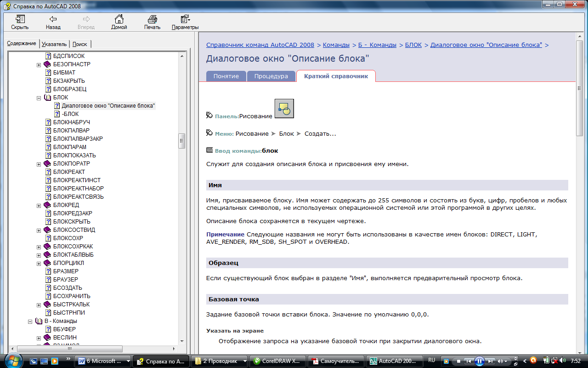Expand the БЕЗОПНАСТР tree node
Viewport: 588px width, 368px height.
coord(39,64)
